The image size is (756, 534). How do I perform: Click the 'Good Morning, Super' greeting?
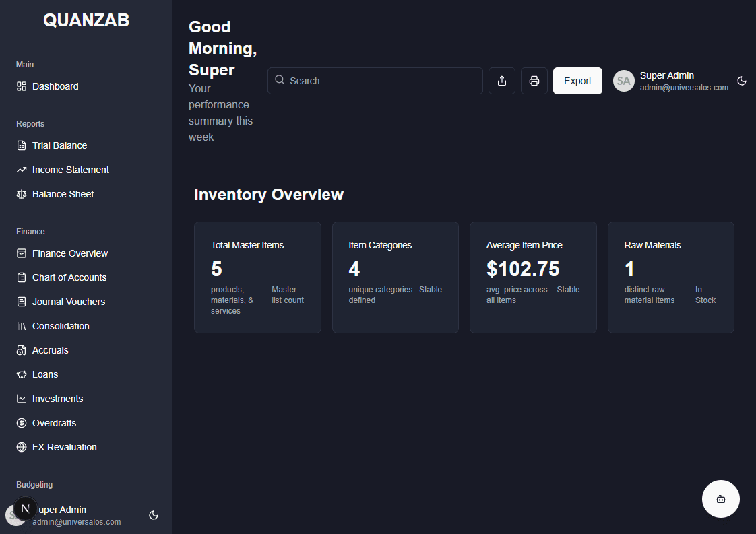pyautogui.click(x=222, y=48)
